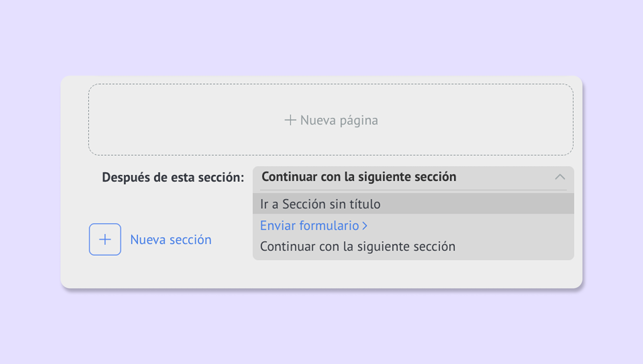Choose "Enviar formulario" from the dropdown list
This screenshot has height=364, width=643.
click(x=309, y=225)
